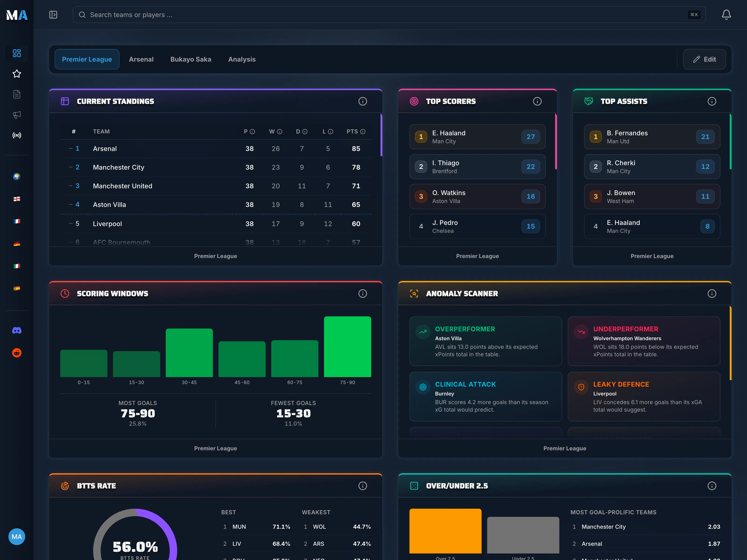Image resolution: width=747 pixels, height=560 pixels.
Task: Click the Current Standings scrollbar
Action: point(381,135)
